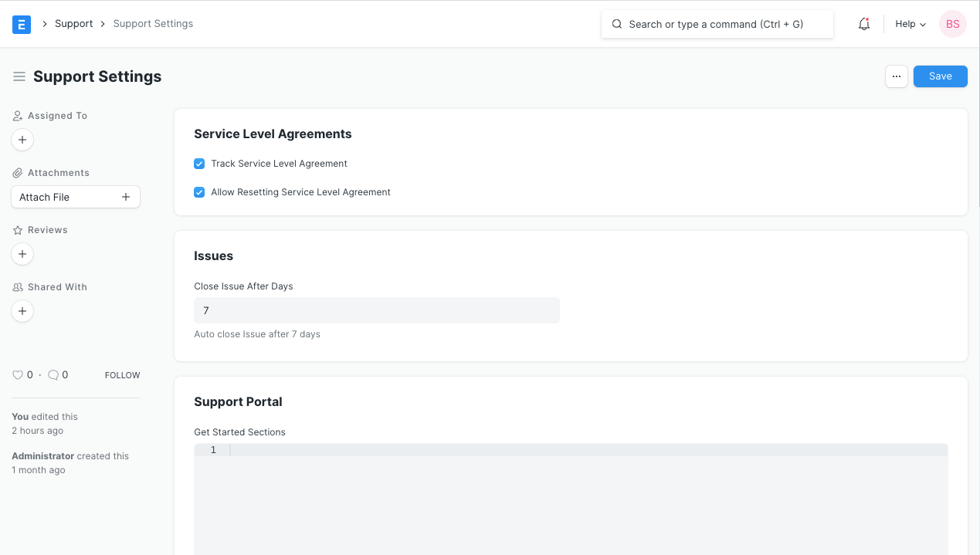The image size is (980, 555).
Task: Open BS user avatar menu
Action: 952,24
